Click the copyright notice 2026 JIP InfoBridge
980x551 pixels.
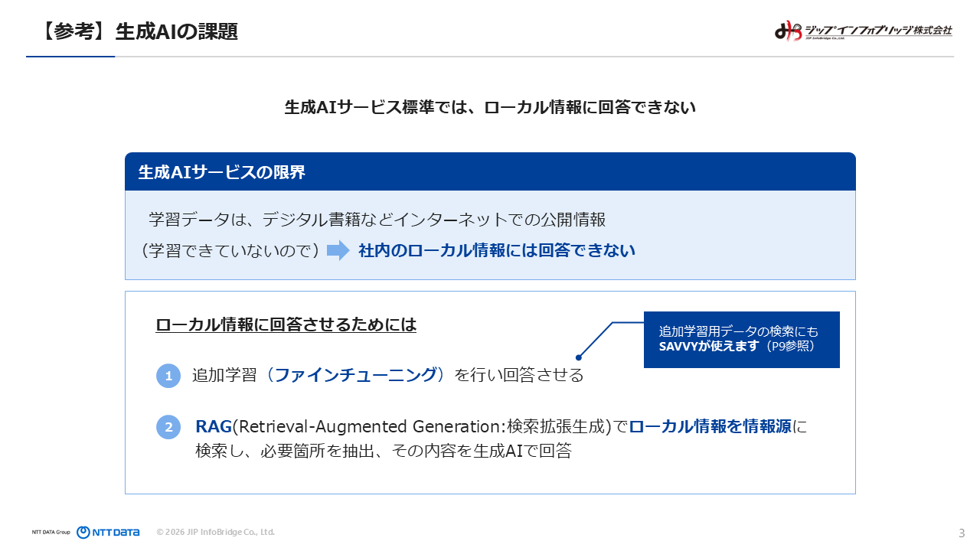coord(215,532)
